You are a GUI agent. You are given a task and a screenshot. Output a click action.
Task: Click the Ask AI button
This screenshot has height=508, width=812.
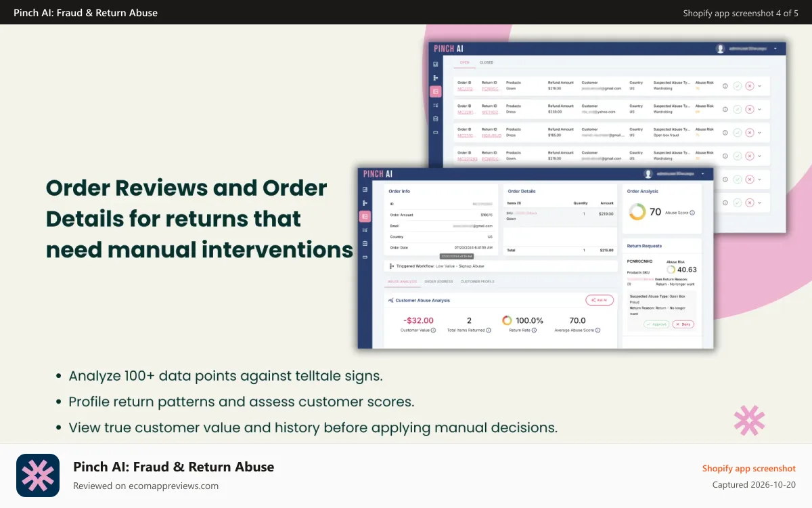(600, 300)
